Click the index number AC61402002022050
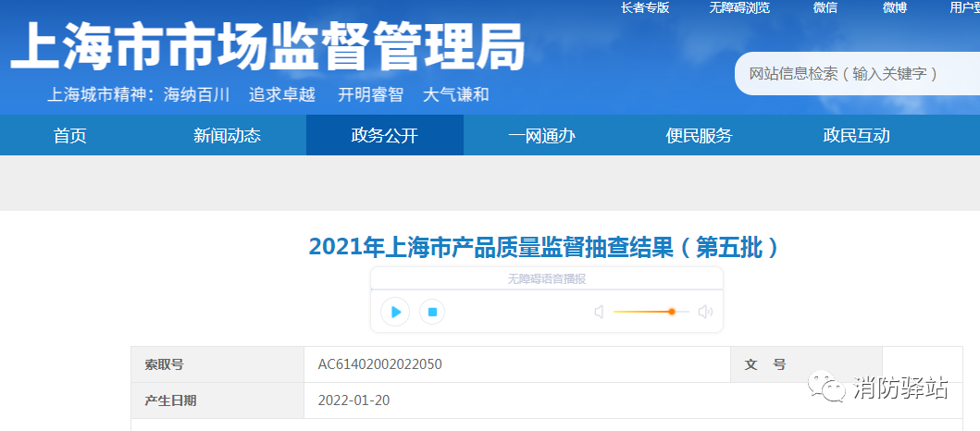Viewport: 980px width, 431px height. pos(379,364)
